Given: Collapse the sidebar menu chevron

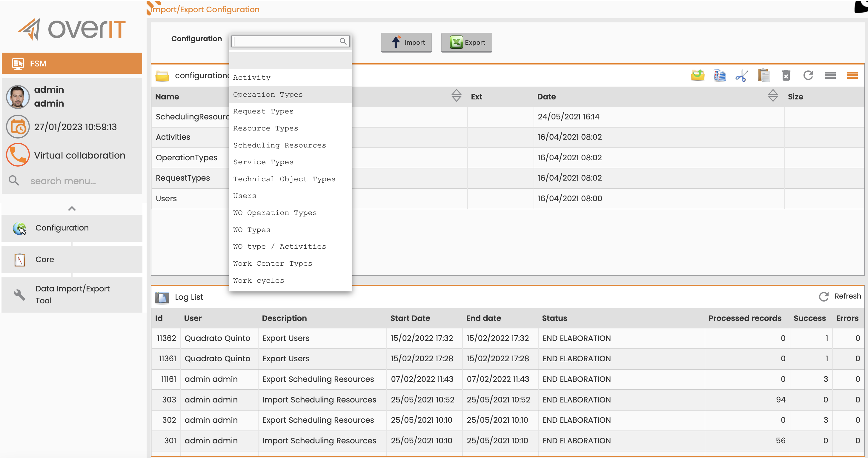Looking at the screenshot, I should [72, 209].
